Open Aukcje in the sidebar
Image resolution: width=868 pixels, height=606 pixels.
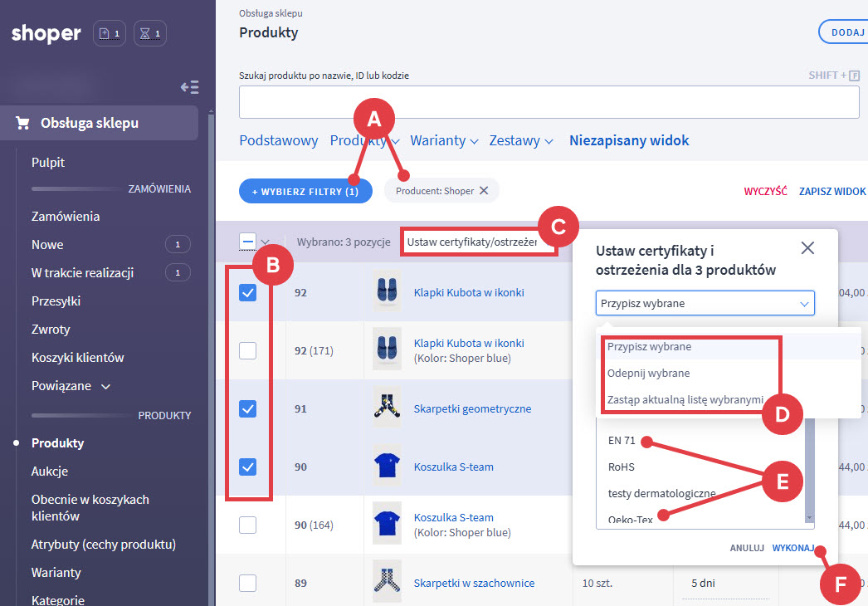point(49,472)
